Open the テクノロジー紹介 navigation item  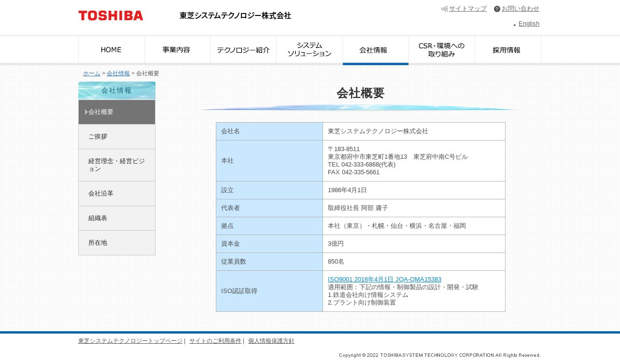click(243, 50)
